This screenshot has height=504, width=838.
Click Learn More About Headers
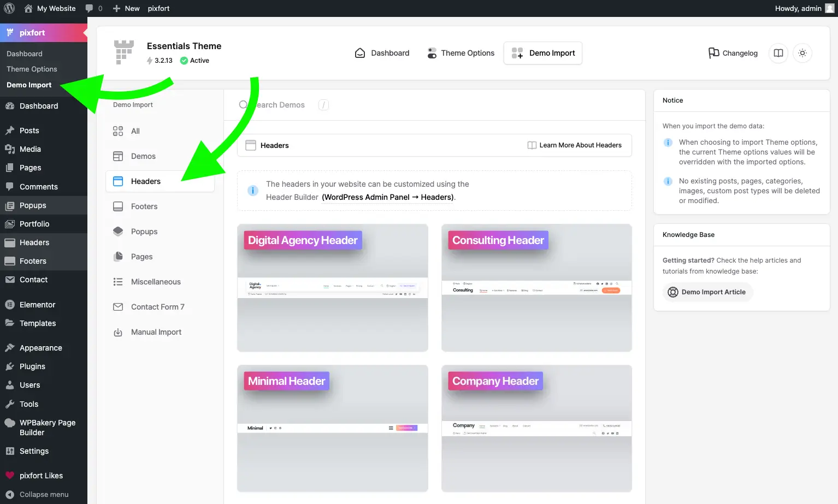(x=575, y=145)
